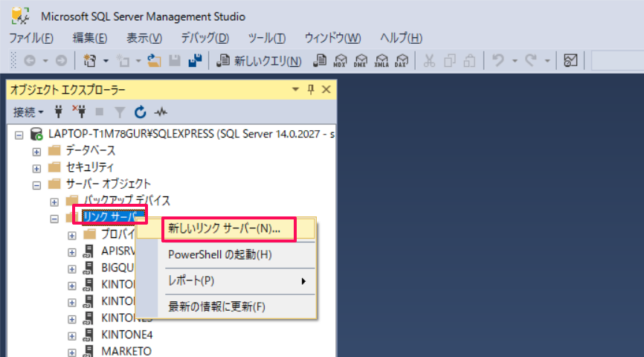The height and width of the screenshot is (357, 644).
Task: Click the Redo arrow icon
Action: point(531,61)
